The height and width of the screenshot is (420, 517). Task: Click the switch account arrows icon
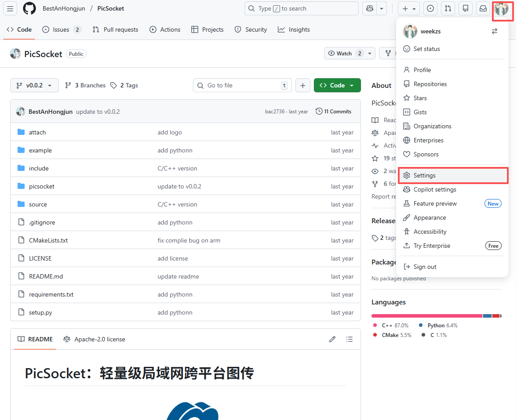click(x=495, y=31)
